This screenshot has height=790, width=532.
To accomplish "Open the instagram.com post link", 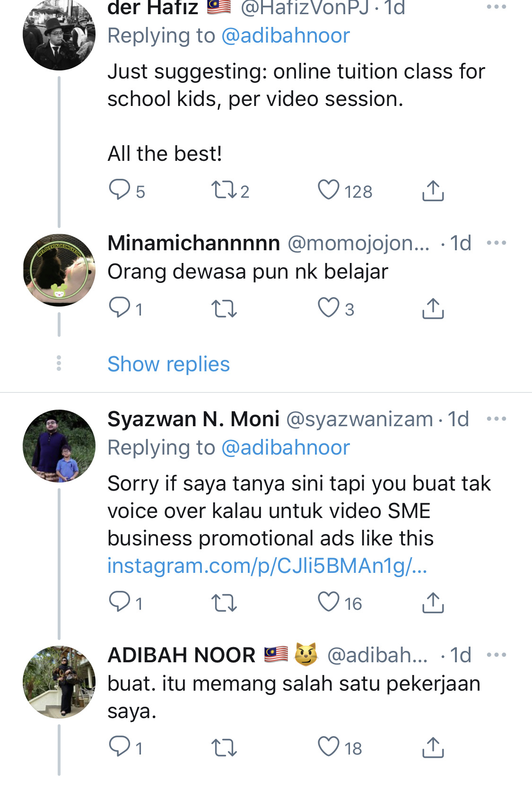I will 267,566.
